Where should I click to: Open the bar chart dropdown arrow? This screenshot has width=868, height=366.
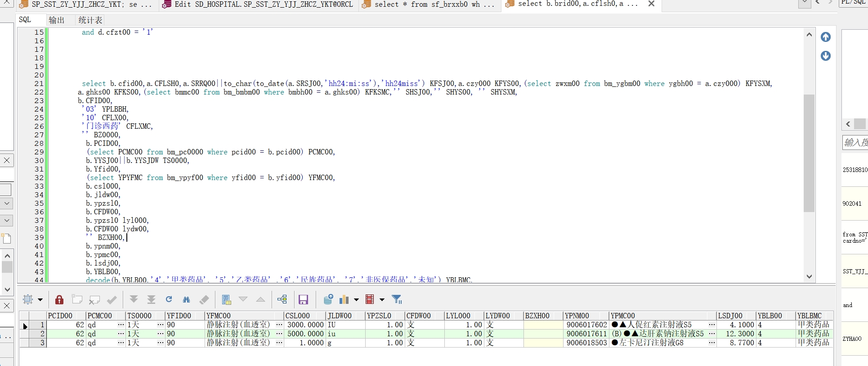pyautogui.click(x=356, y=300)
